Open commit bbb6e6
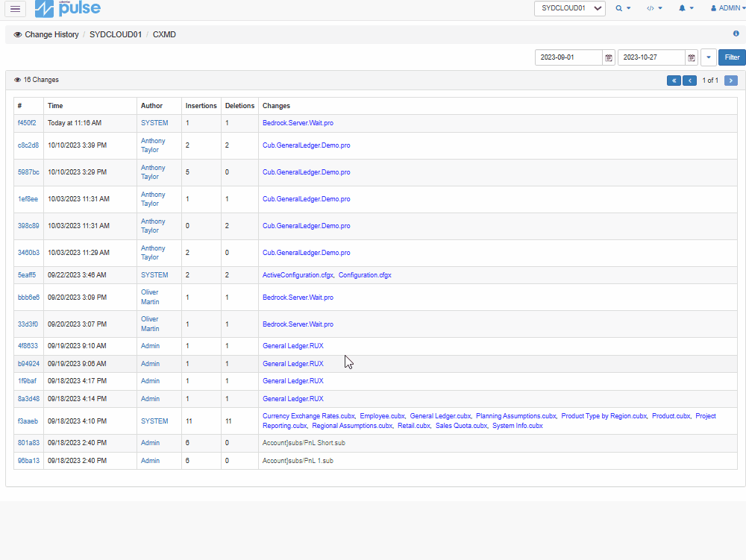This screenshot has width=746, height=560. coord(28,297)
